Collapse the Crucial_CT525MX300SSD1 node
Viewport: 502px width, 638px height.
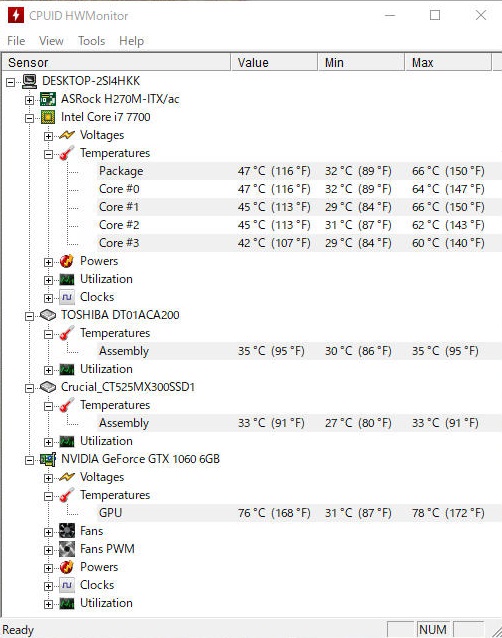(29, 388)
